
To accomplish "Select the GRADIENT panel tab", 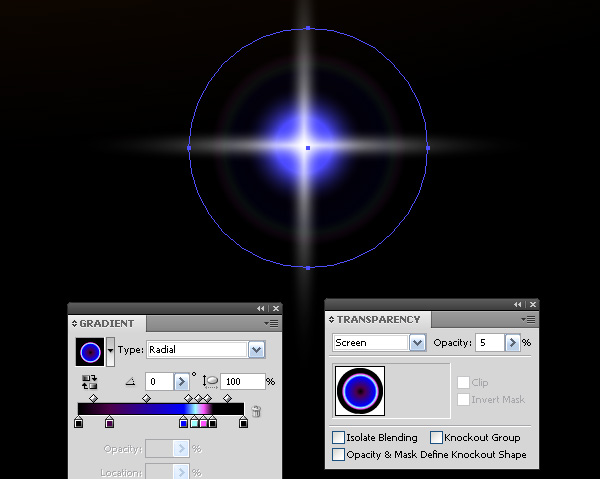I will tap(107, 324).
